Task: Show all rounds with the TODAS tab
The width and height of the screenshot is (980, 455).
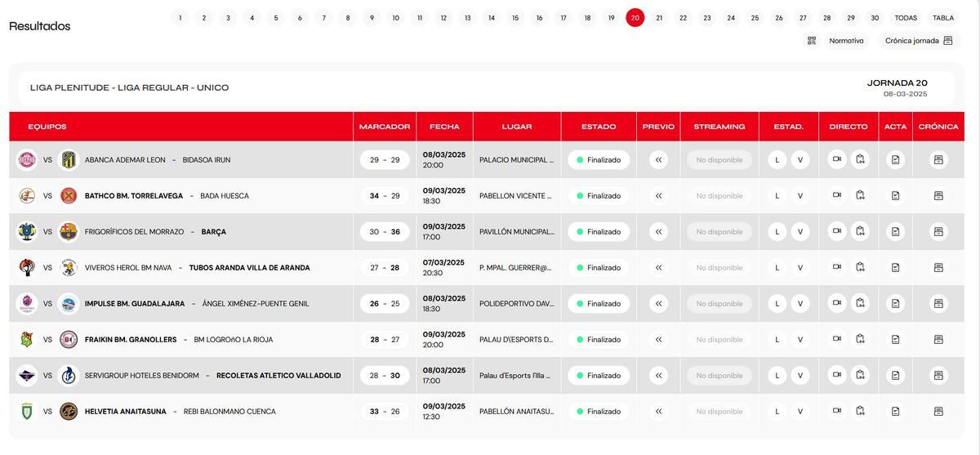Action: click(x=906, y=18)
